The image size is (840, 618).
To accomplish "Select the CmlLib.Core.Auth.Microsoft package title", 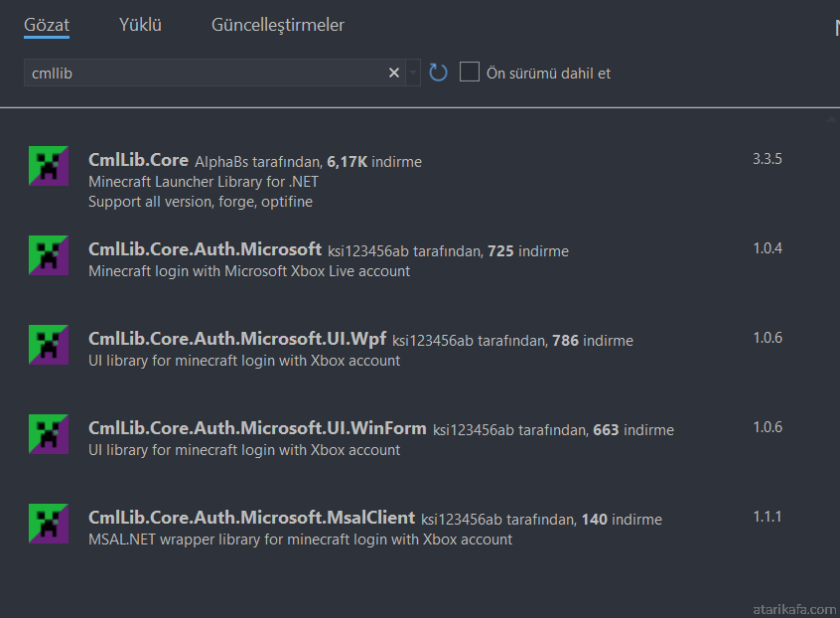I will tap(205, 249).
